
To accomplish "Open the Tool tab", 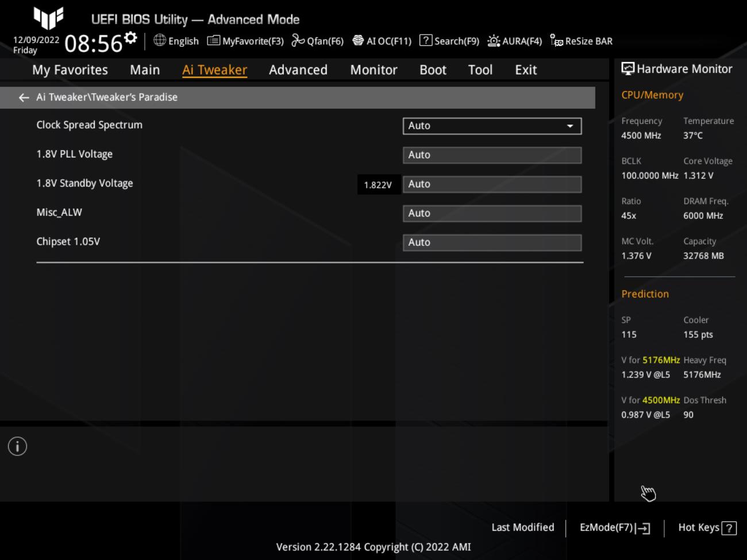I will coord(480,70).
